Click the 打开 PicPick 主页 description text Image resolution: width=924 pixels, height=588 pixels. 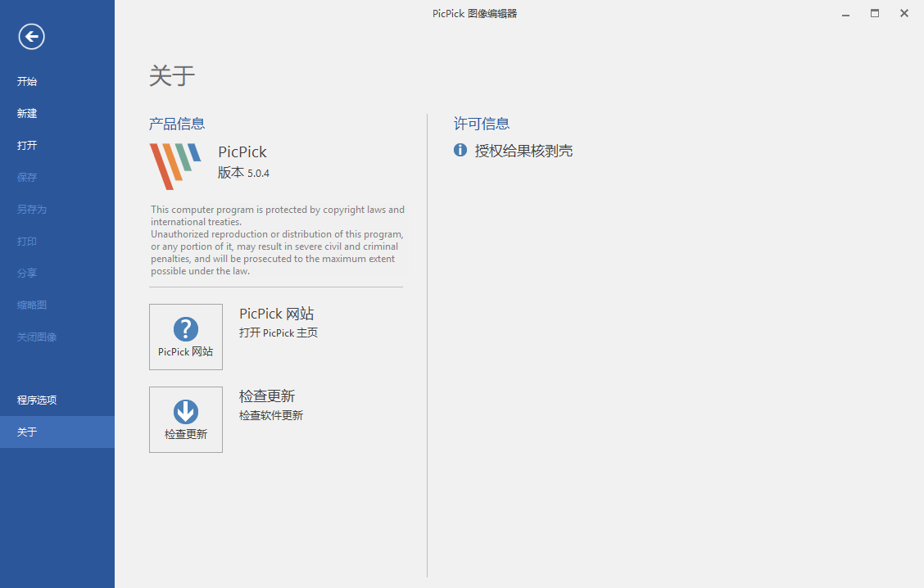[279, 332]
